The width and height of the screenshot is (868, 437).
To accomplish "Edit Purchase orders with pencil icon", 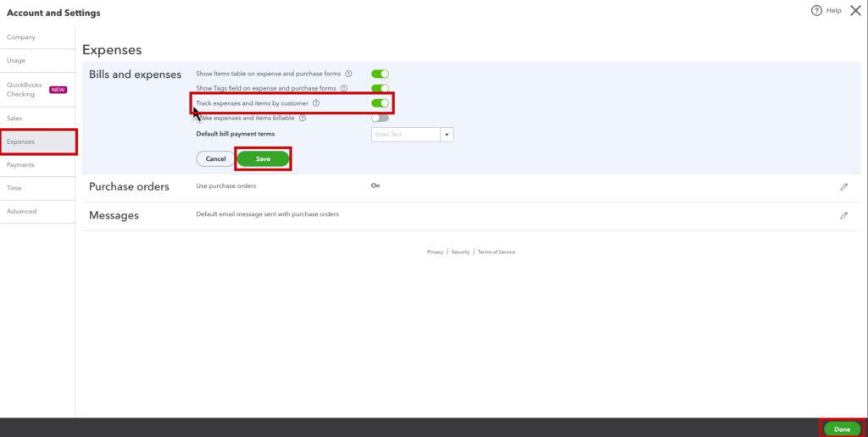I will coord(843,186).
